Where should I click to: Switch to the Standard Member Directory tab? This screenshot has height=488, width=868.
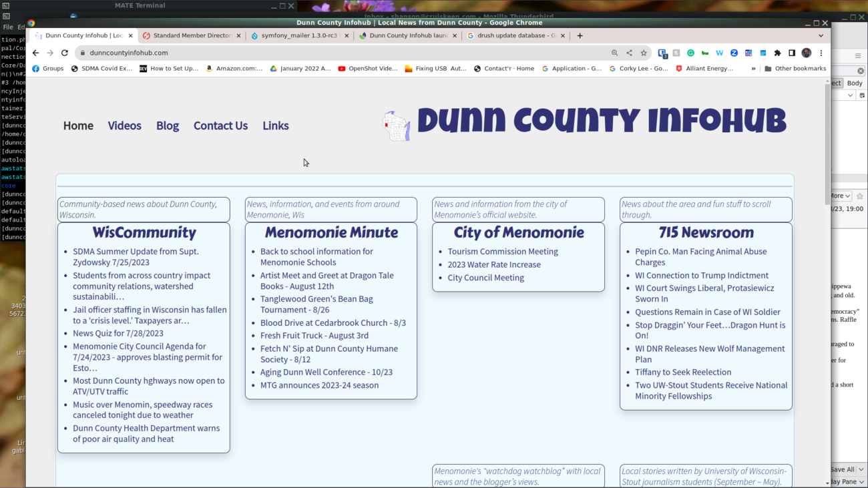pos(191,35)
